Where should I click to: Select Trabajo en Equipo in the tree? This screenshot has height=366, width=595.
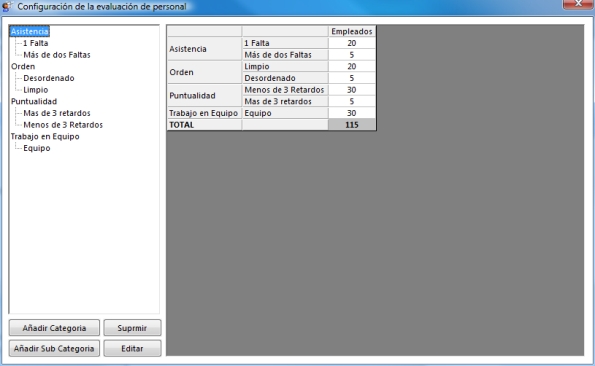[45, 137]
